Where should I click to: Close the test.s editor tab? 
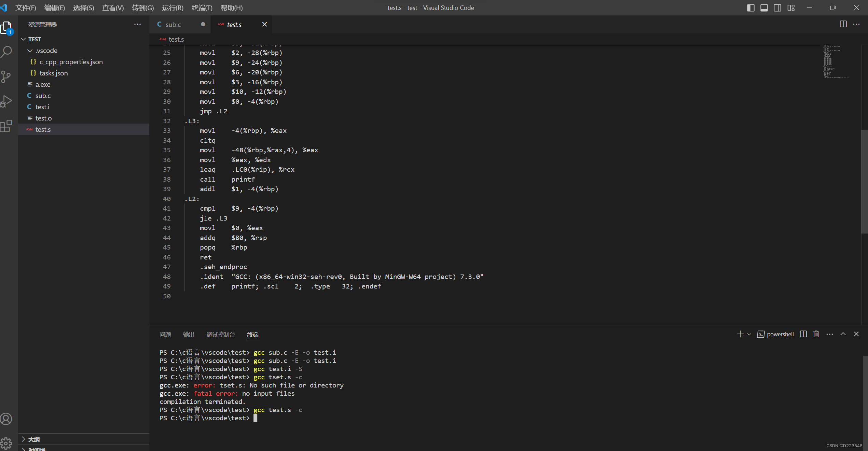(264, 24)
